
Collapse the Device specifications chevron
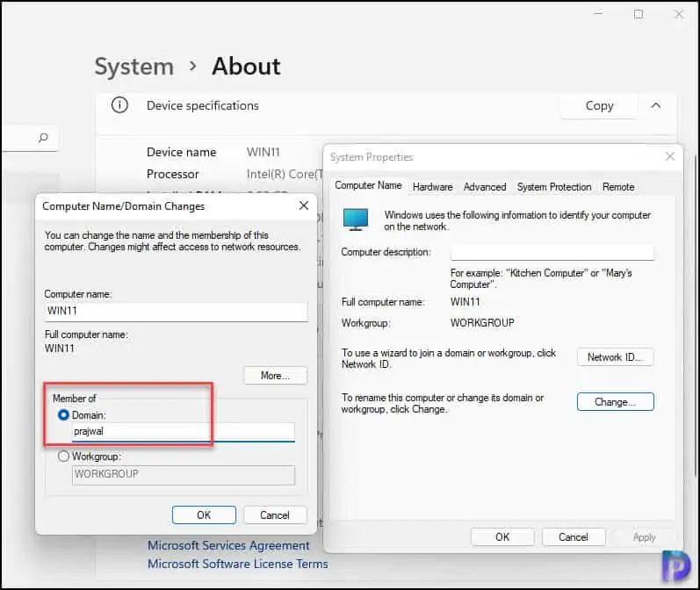click(655, 105)
